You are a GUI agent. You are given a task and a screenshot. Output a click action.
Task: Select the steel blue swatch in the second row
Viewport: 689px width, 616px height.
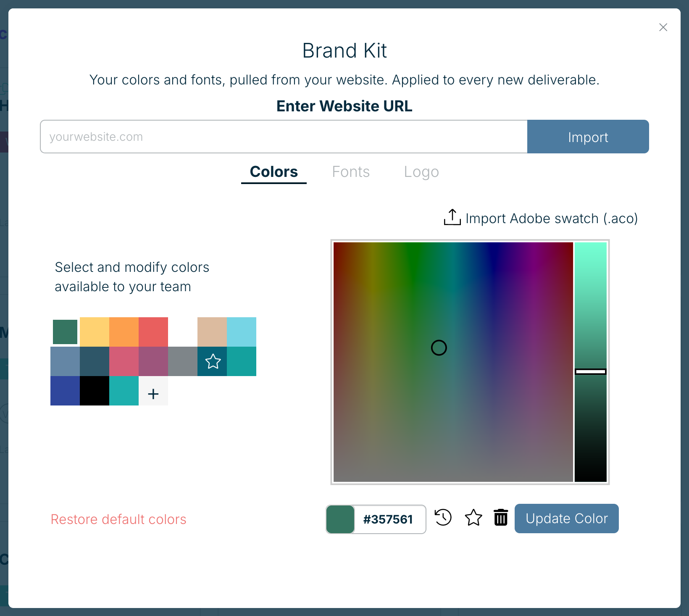click(x=65, y=361)
